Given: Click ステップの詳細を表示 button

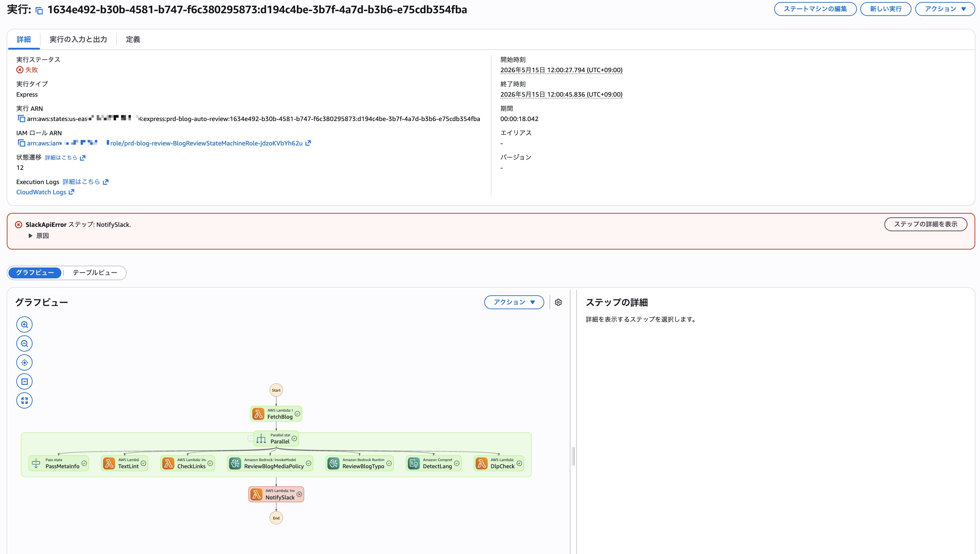Looking at the screenshot, I should click(925, 224).
